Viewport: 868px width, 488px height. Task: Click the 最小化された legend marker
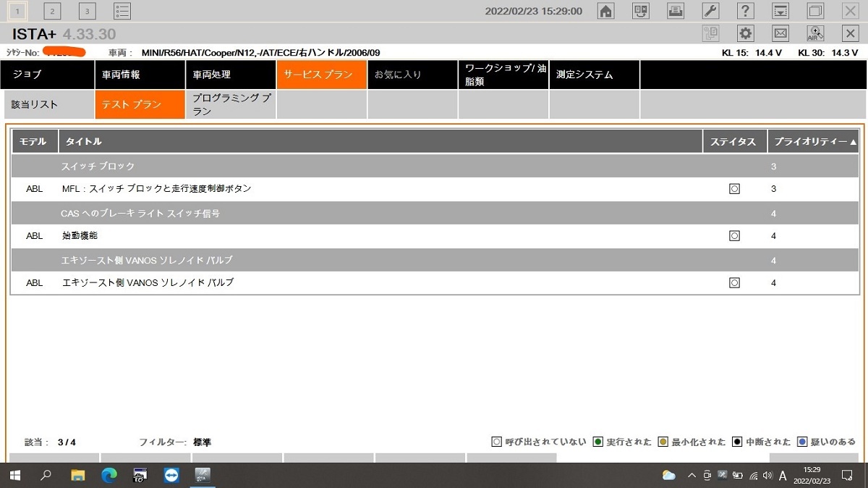663,442
